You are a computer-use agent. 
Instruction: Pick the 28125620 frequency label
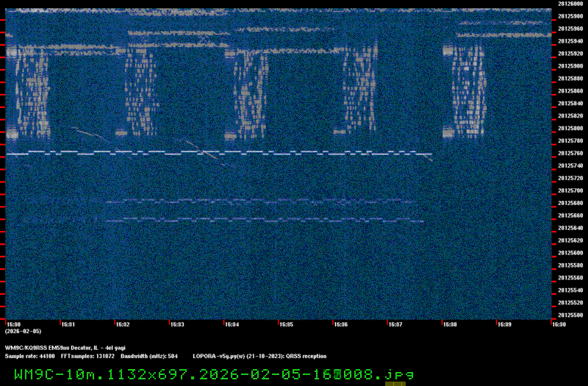click(x=570, y=240)
